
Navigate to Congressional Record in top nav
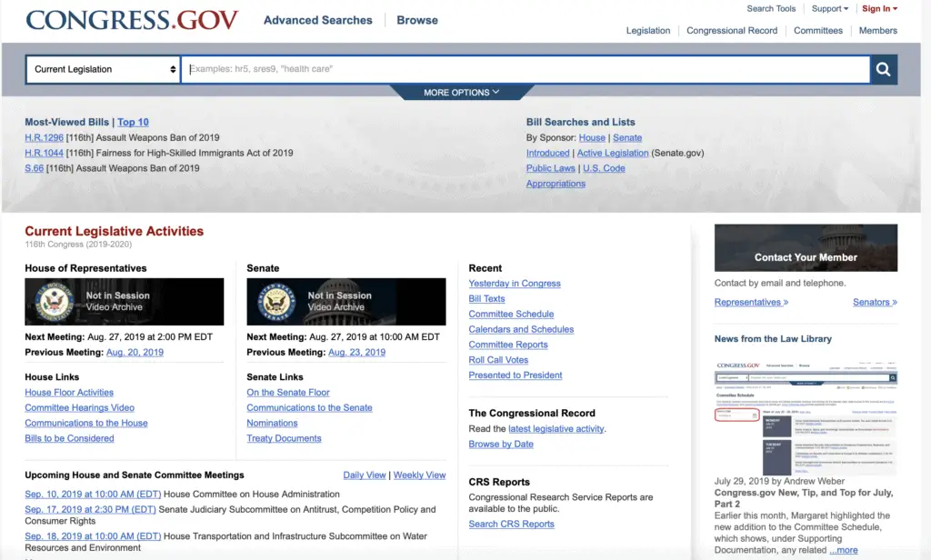pos(732,31)
